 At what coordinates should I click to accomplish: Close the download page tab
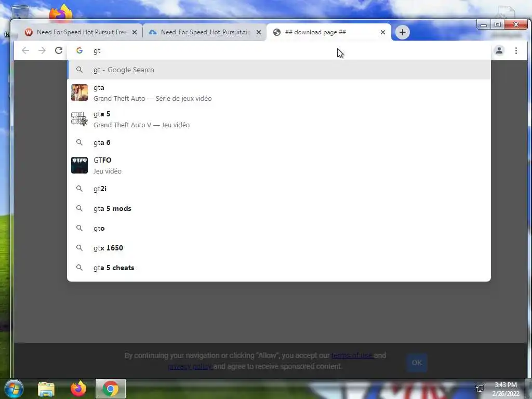coord(383,32)
